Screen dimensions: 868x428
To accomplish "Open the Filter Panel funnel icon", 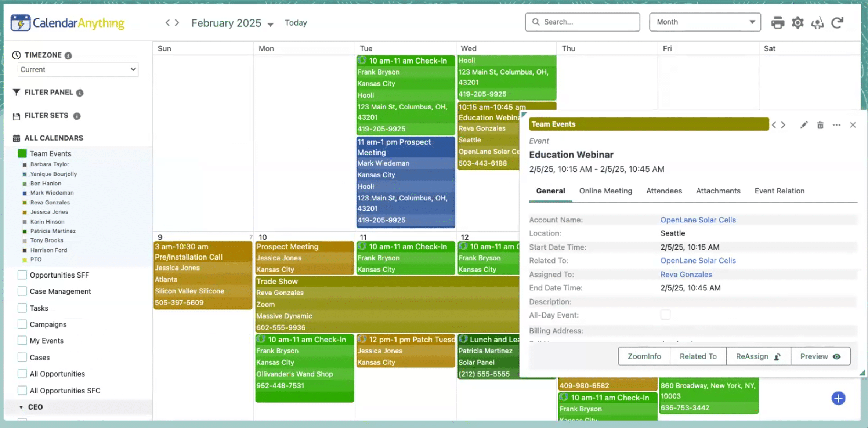I will click(16, 92).
